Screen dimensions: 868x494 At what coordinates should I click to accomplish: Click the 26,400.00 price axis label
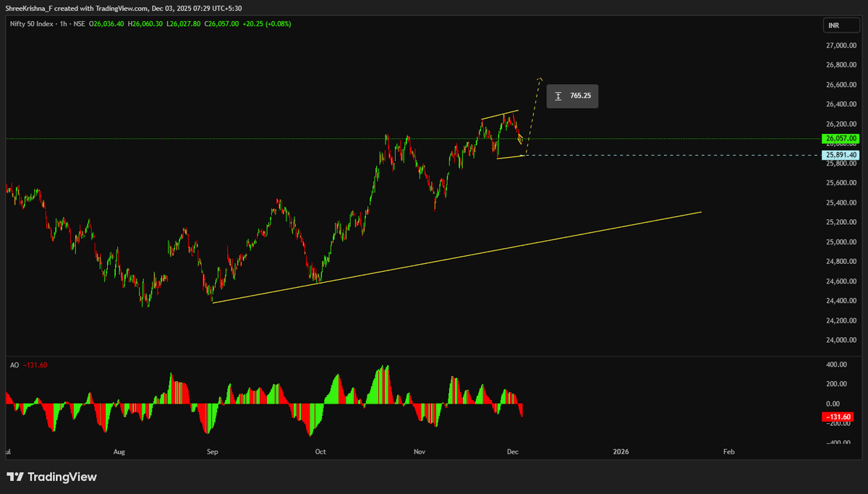coord(841,104)
